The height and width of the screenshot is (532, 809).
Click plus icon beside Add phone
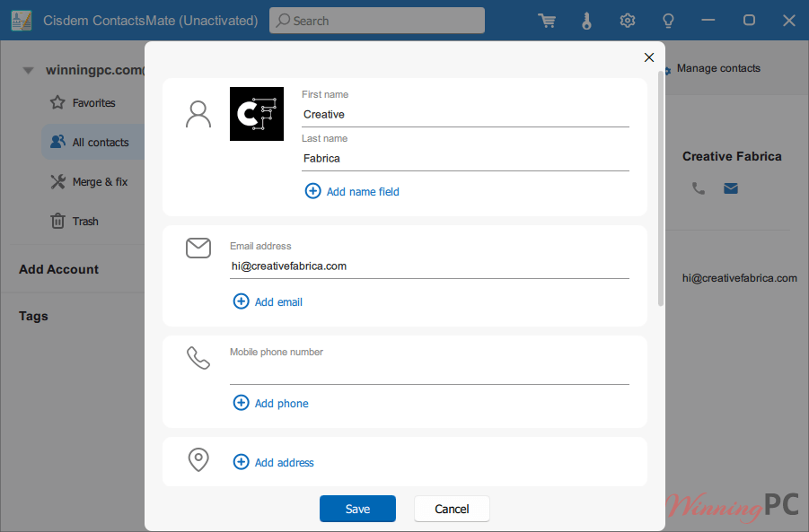click(241, 403)
